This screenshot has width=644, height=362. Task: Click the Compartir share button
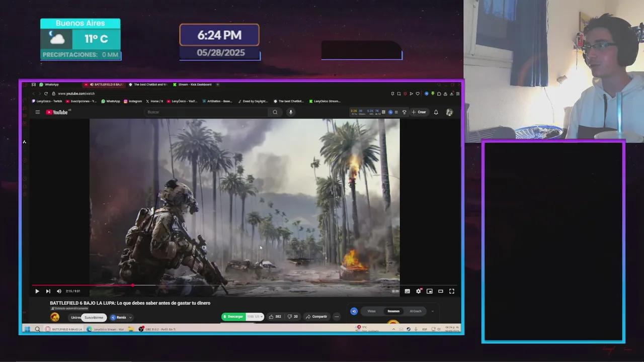tap(316, 317)
